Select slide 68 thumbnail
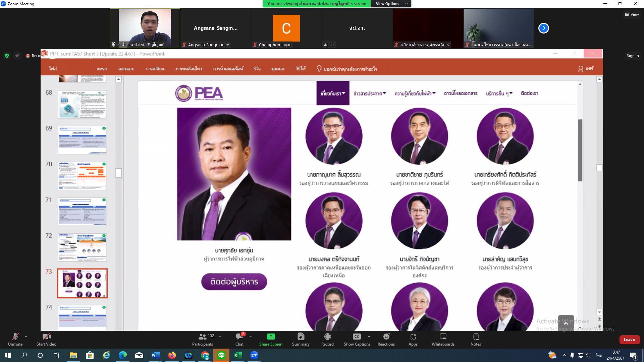 point(82,104)
